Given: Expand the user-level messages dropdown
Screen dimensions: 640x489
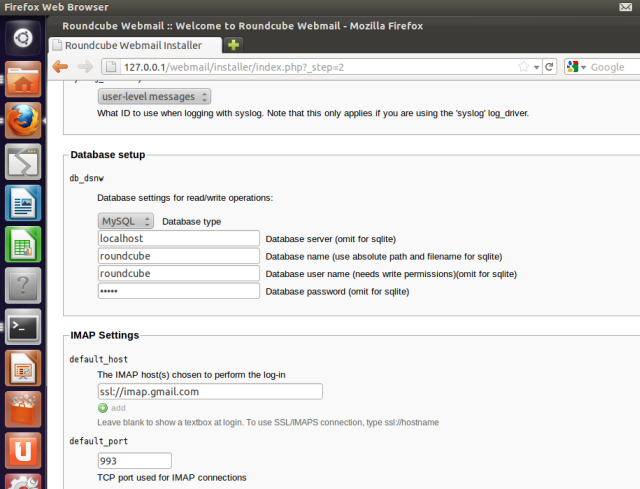Looking at the screenshot, I should click(154, 97).
